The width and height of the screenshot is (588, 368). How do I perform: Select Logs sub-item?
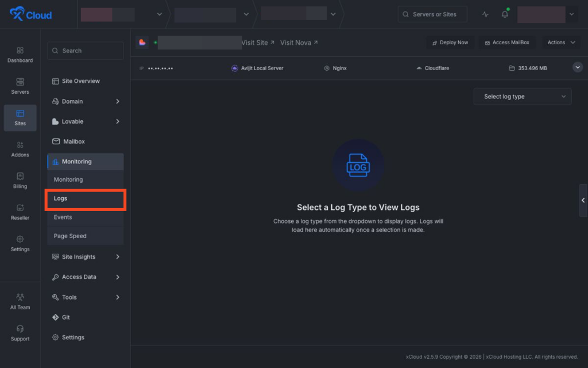[86, 198]
